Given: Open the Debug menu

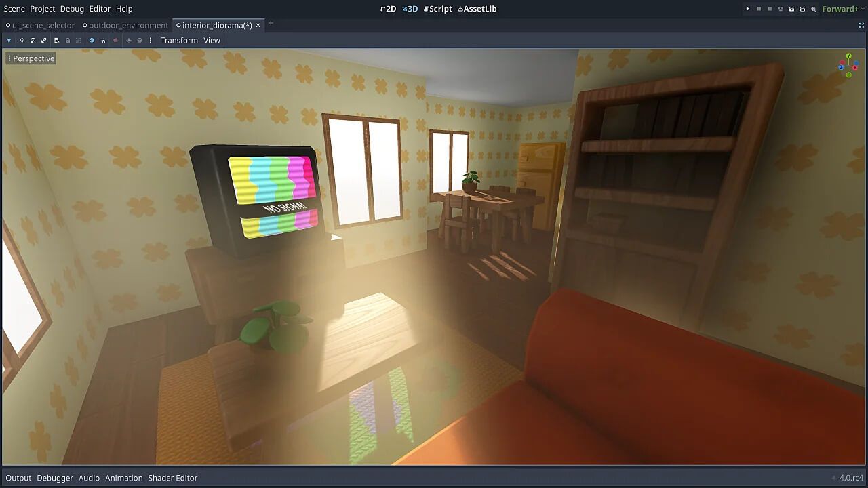Looking at the screenshot, I should (x=71, y=9).
